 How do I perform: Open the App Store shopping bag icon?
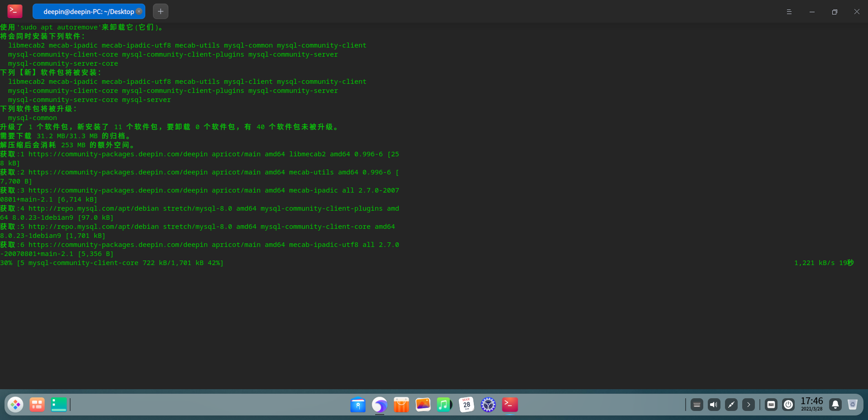pyautogui.click(x=401, y=405)
